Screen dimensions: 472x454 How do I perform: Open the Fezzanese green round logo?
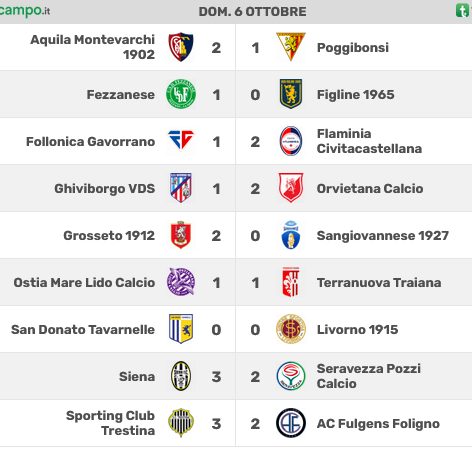point(181,94)
